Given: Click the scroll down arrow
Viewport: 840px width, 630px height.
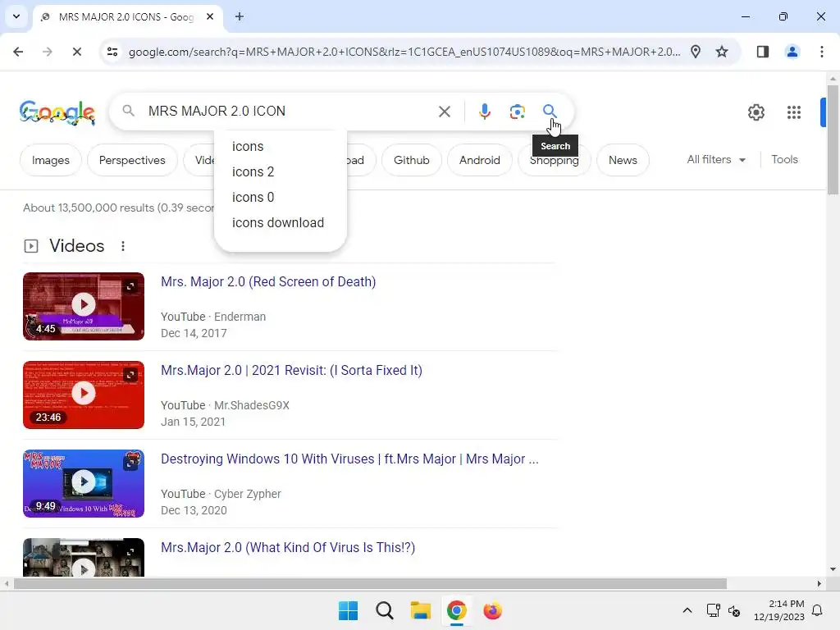Looking at the screenshot, I should (833, 569).
